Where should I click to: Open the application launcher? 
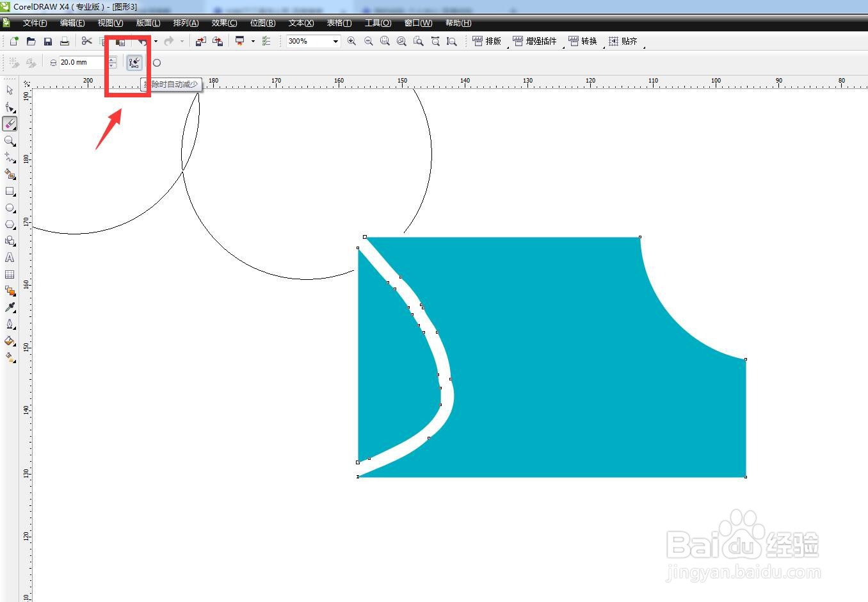(x=240, y=41)
